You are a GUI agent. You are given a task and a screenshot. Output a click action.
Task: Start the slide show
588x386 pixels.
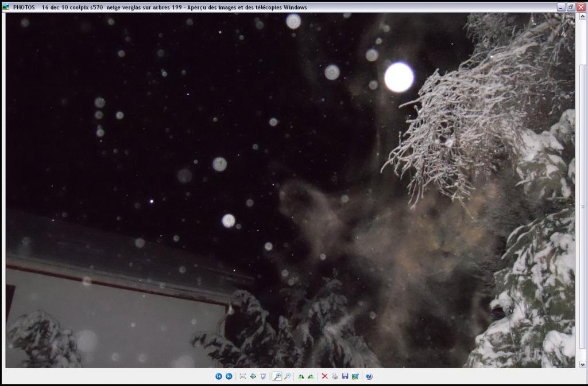[x=263, y=376]
